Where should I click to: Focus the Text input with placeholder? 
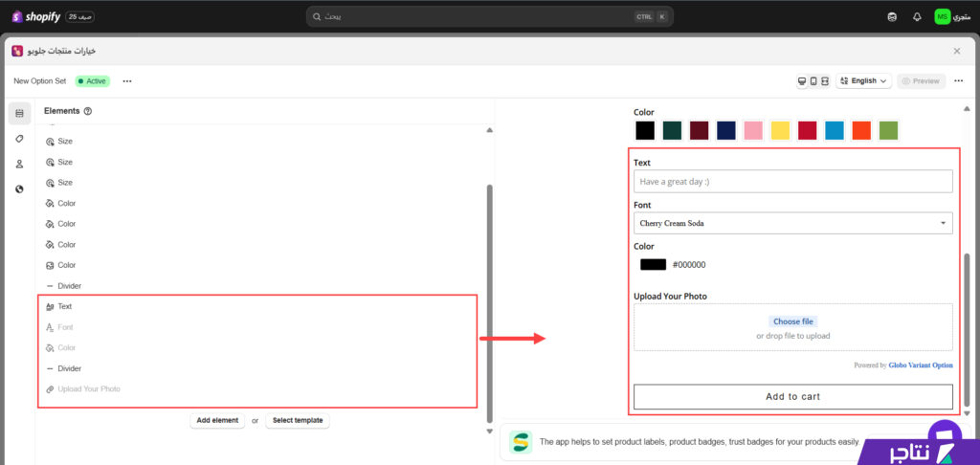click(x=793, y=182)
